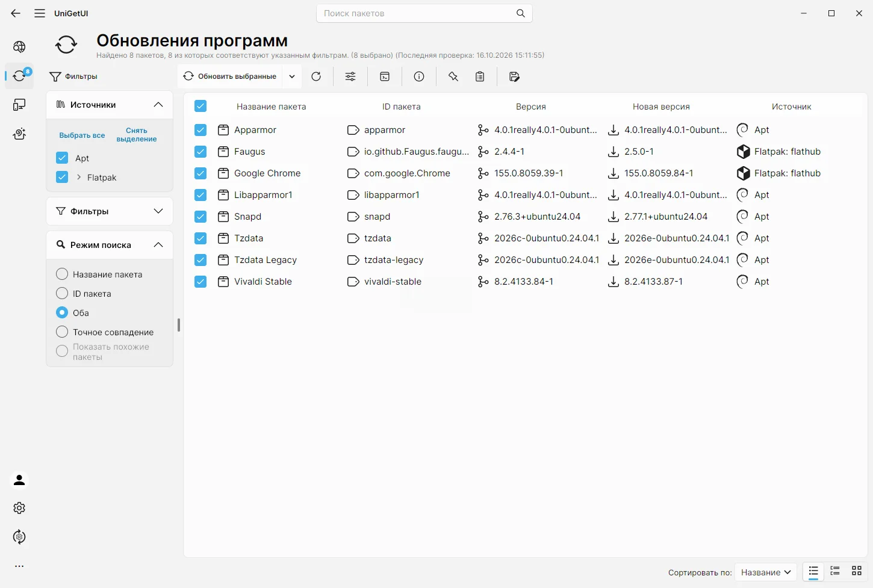Sort by 'Название пакета' column header

click(x=271, y=107)
